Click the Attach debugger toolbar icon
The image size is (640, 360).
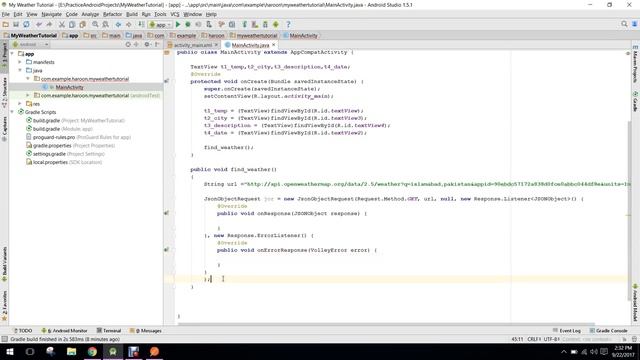[209, 24]
